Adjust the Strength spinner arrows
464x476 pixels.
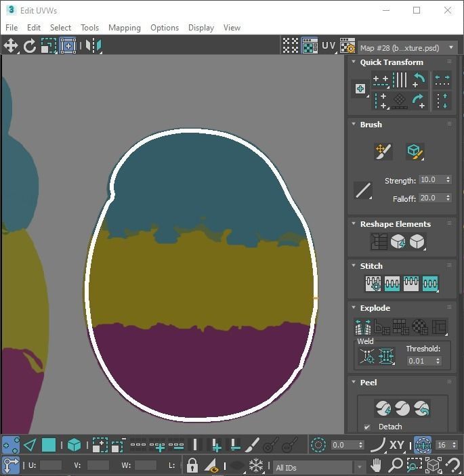pos(448,179)
